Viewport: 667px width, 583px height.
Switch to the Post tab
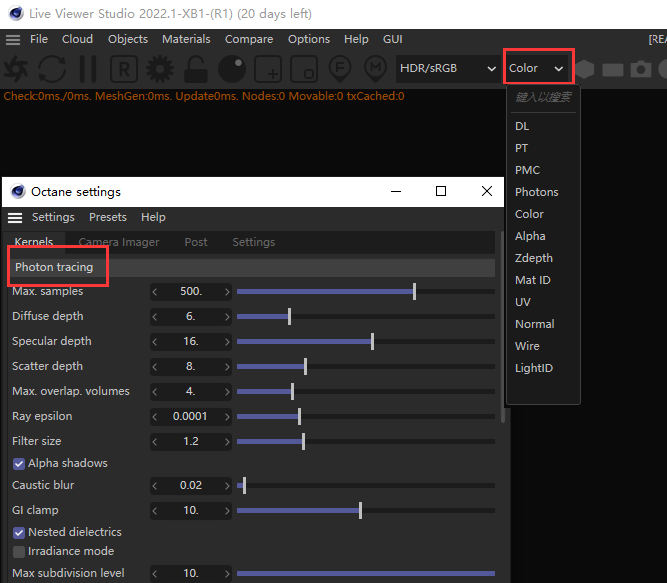(x=196, y=242)
